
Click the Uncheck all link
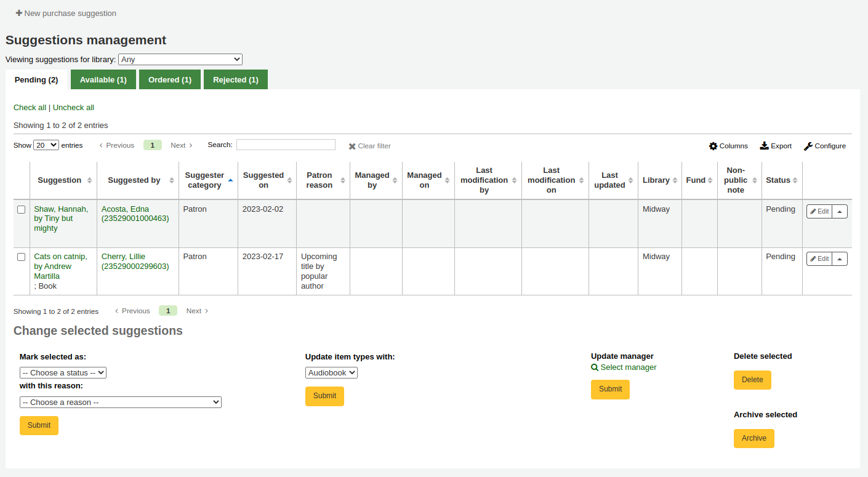[73, 107]
